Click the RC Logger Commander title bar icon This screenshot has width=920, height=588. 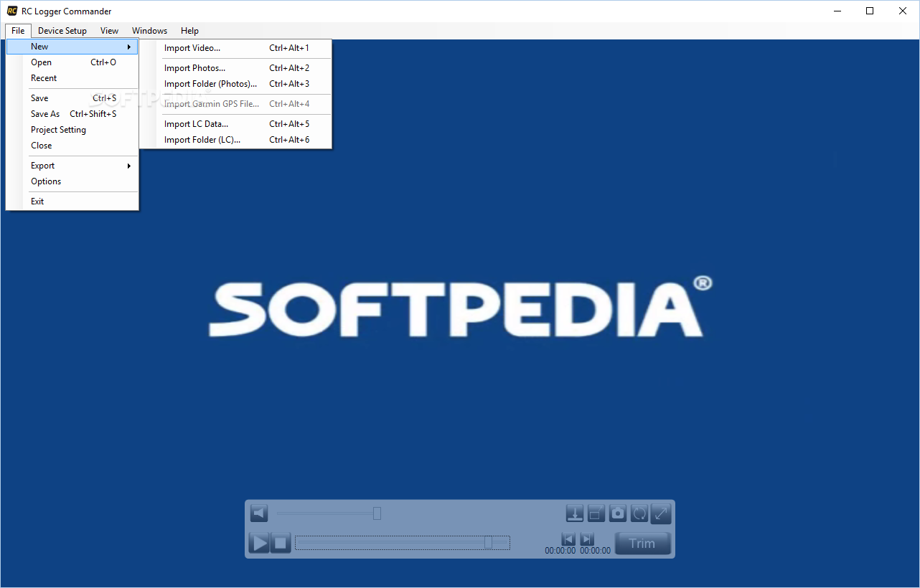(x=12, y=11)
